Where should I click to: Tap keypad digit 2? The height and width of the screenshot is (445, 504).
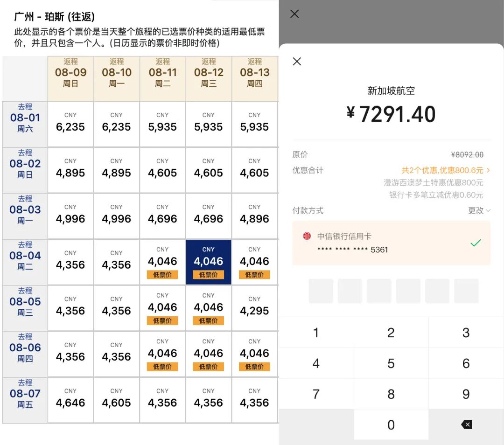click(391, 333)
